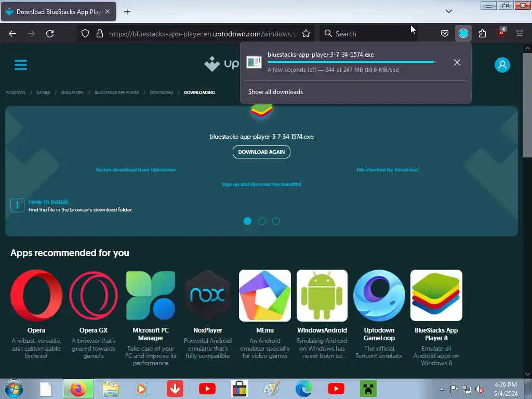Open the MEmu app icon

coord(265,296)
